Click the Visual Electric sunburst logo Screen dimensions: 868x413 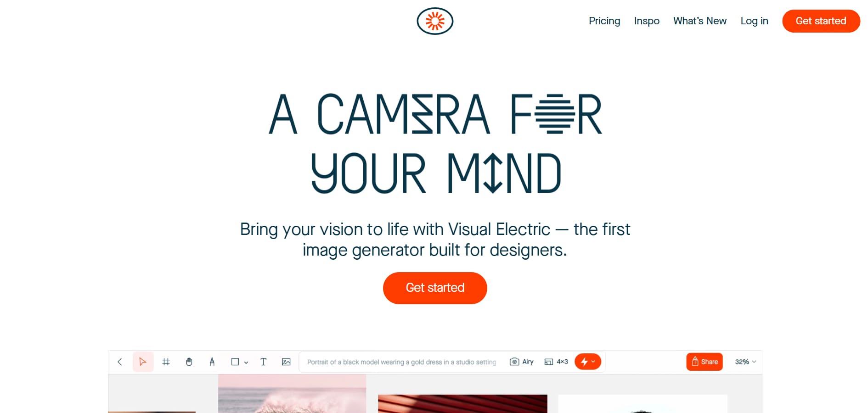(x=435, y=21)
